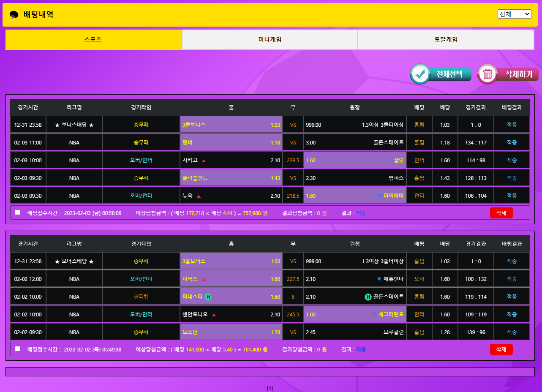Screen dimensions: 542x392
Task: Select the 스포츠 tab
Action: point(93,40)
